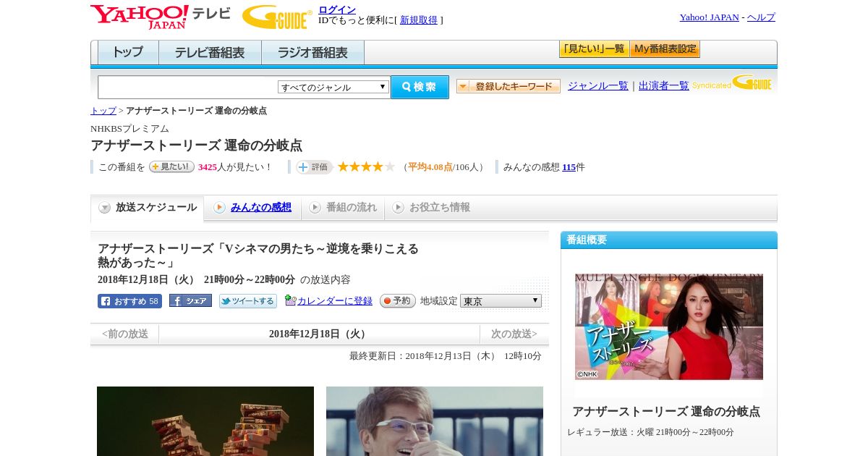Click the Yahoo! JAPAN テレビ logo
The width and height of the screenshot is (868, 456).
[161, 16]
